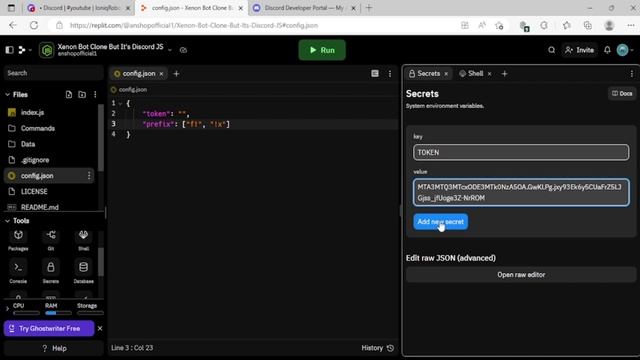Switch to the Discord browser tab

(79, 8)
